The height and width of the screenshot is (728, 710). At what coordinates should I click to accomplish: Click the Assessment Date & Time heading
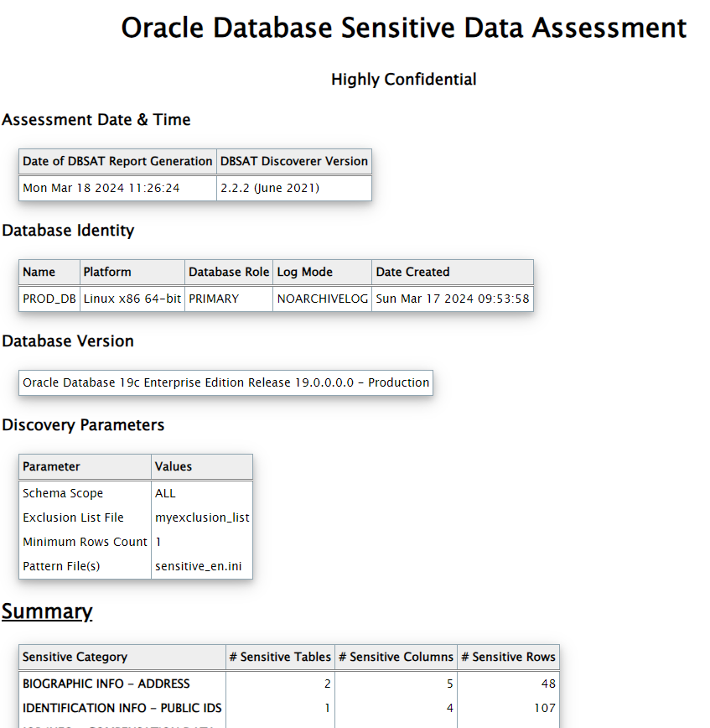tap(95, 119)
